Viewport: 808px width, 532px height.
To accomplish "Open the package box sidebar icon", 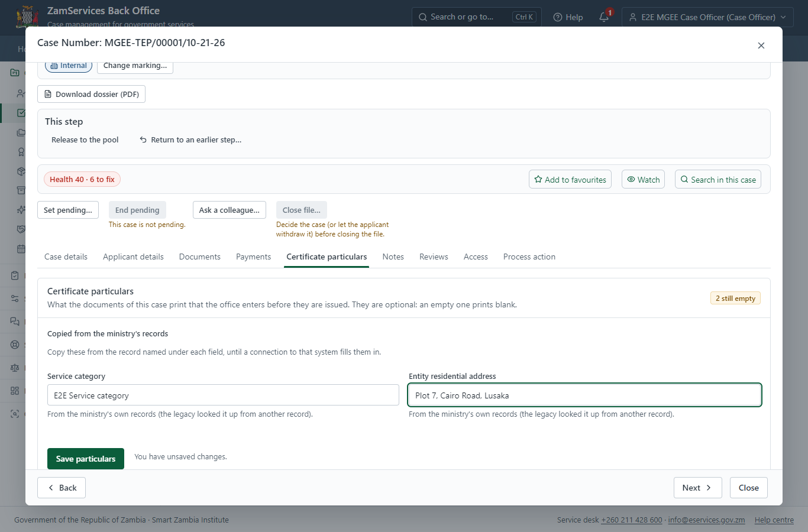I will pos(21,171).
